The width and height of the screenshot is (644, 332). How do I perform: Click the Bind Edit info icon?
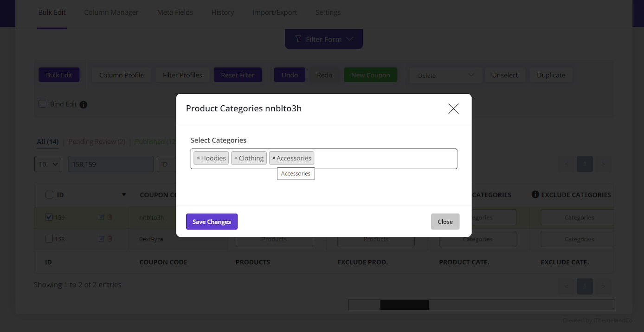coord(84,104)
